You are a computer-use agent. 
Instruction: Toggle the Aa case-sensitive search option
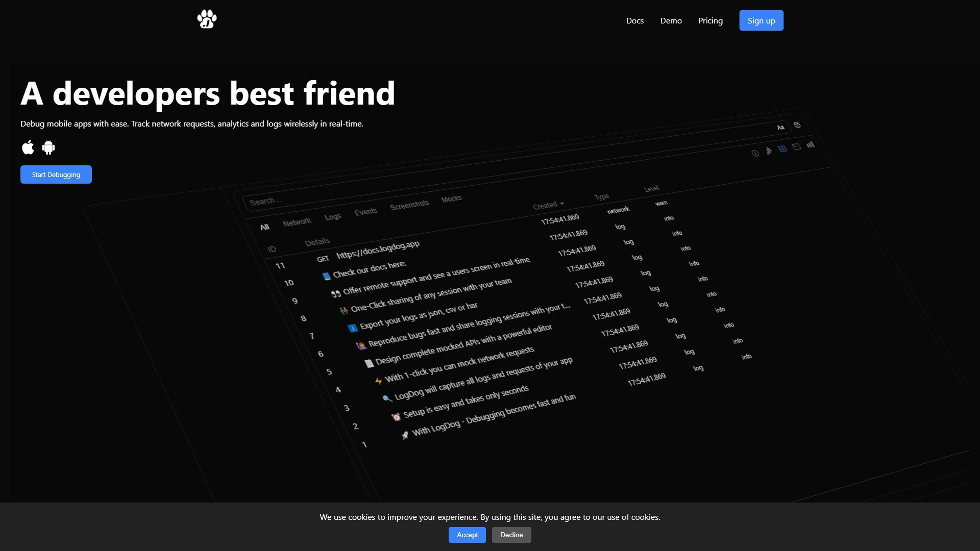pos(780,128)
